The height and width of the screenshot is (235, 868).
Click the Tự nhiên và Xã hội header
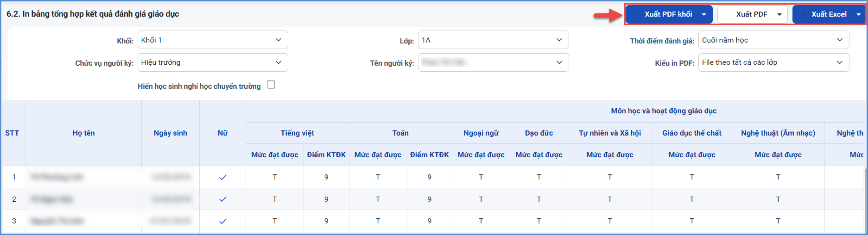tap(610, 133)
